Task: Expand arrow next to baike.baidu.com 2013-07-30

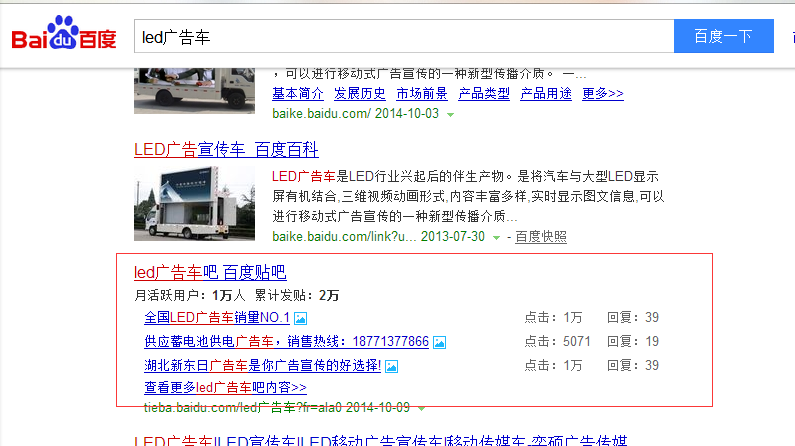Action: click(496, 238)
